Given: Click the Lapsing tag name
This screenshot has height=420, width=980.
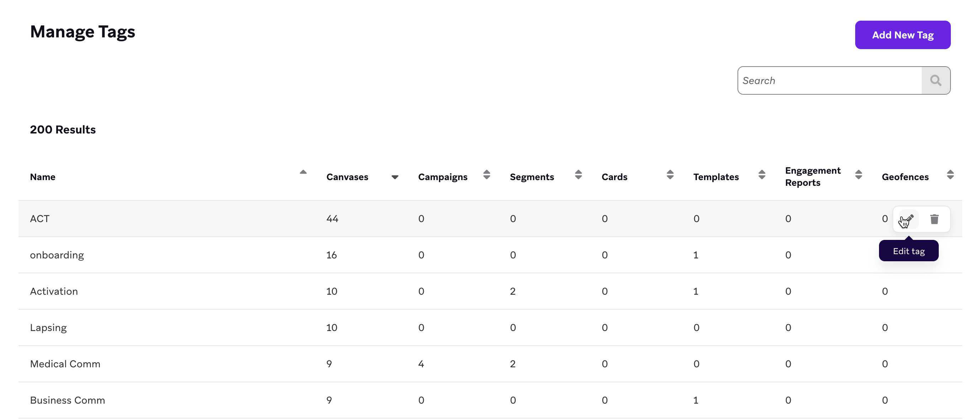Looking at the screenshot, I should click(48, 327).
